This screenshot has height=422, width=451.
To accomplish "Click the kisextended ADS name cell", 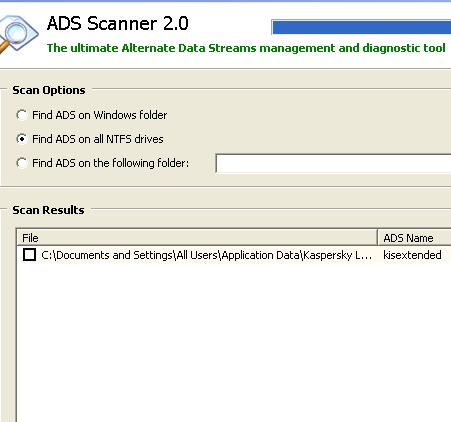I will tap(412, 255).
